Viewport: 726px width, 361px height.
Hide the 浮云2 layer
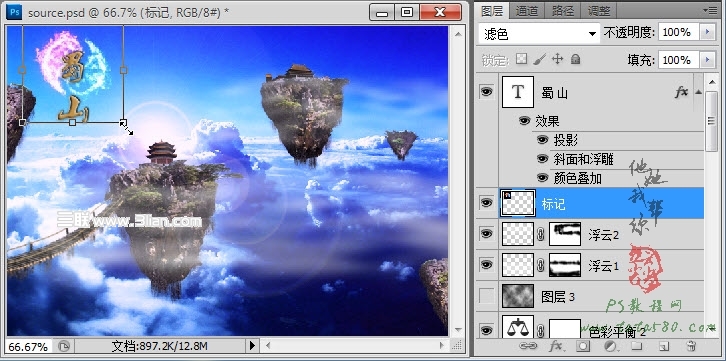tap(486, 234)
